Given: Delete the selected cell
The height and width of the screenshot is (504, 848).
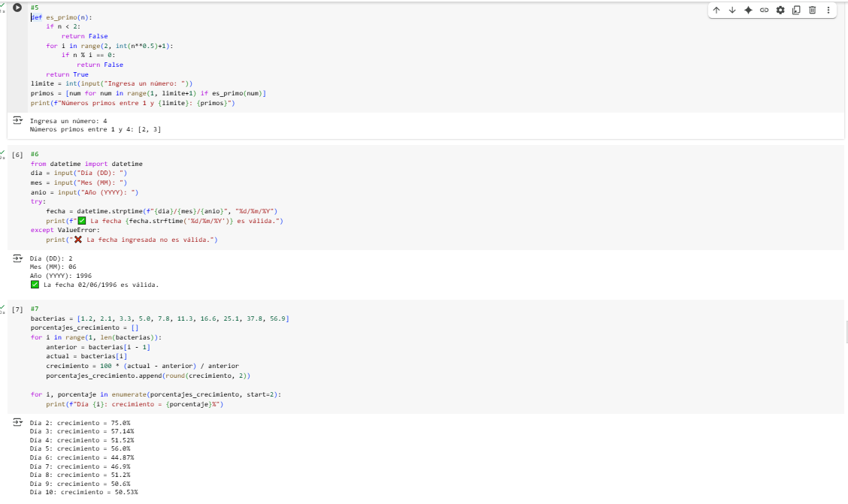Looking at the screenshot, I should pos(813,10).
